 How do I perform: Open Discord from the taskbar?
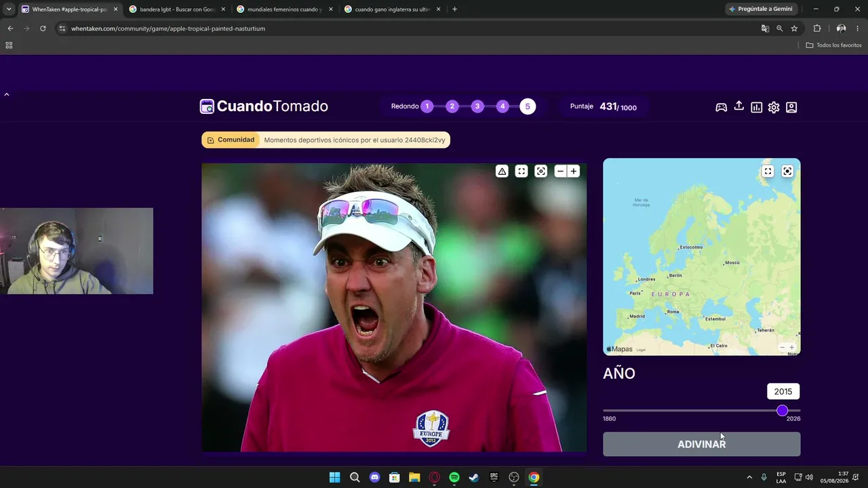point(374,477)
